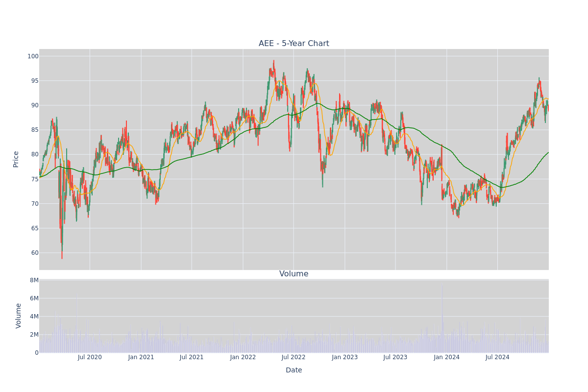Viewport: 588px width, 392px height.
Task: Pick the "Jan 2024" date tick label
Action: coord(447,357)
